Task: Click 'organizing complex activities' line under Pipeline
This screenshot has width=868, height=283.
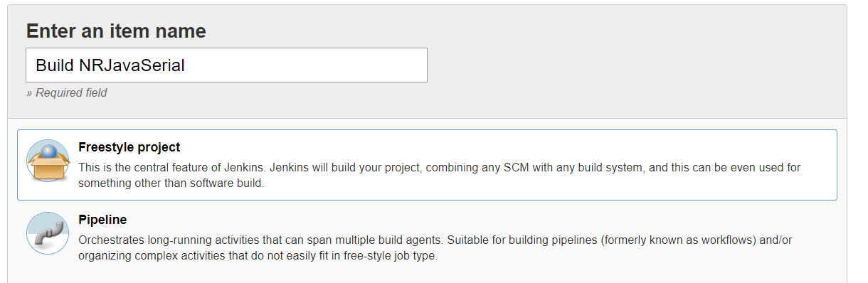Action: pyautogui.click(x=258, y=256)
